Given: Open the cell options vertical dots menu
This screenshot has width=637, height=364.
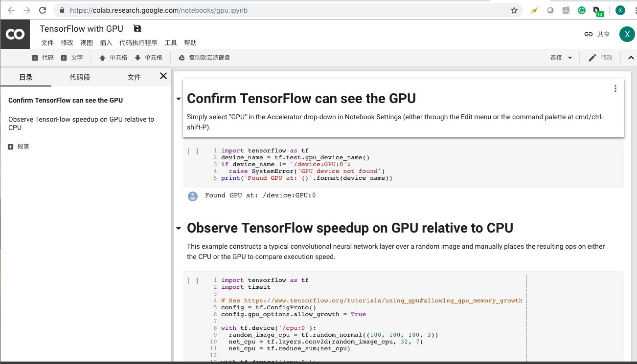Looking at the screenshot, I should 615,87.
